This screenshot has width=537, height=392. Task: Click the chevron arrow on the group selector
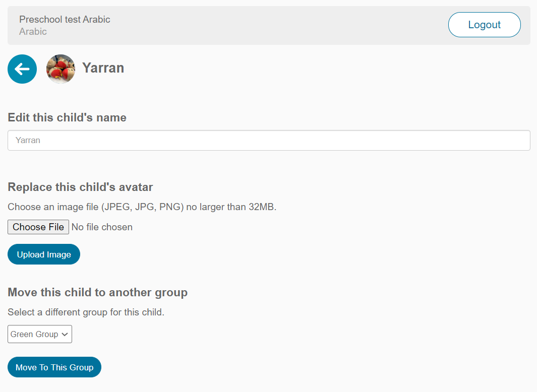pyautogui.click(x=65, y=334)
